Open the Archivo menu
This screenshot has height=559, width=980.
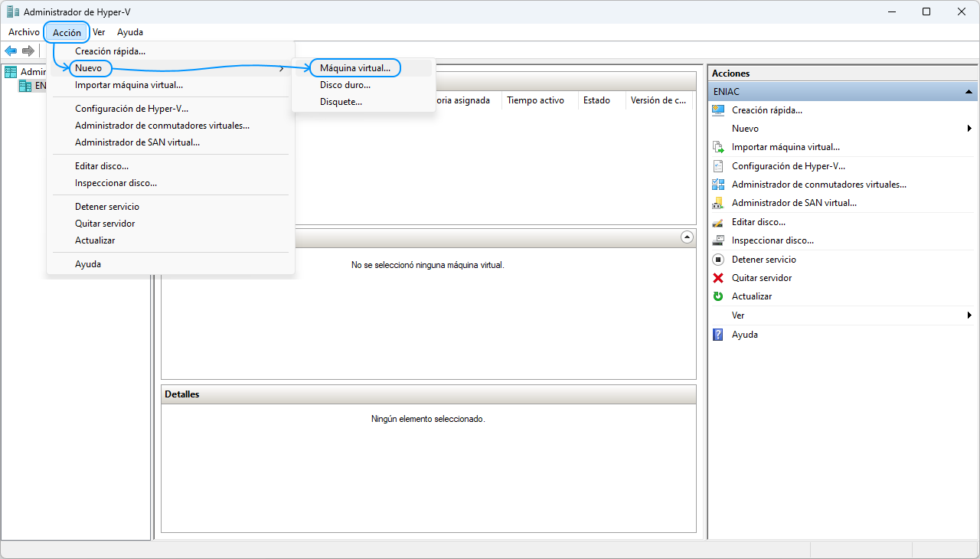click(24, 32)
